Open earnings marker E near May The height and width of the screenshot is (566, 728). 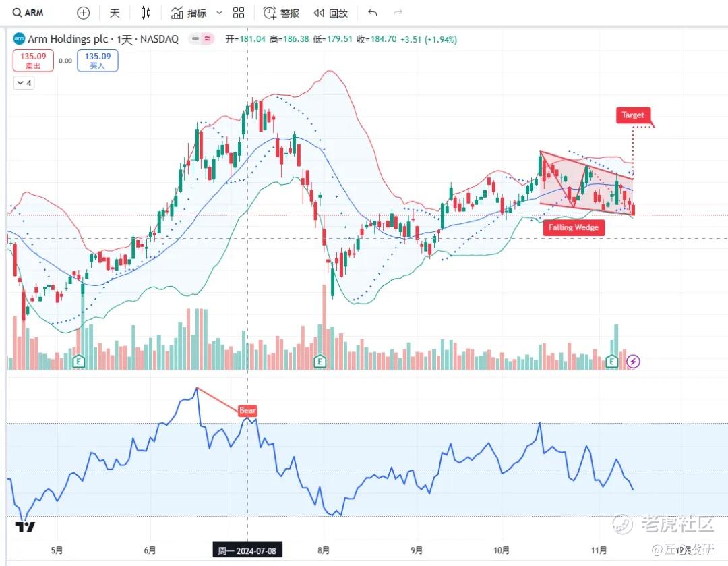(79, 361)
